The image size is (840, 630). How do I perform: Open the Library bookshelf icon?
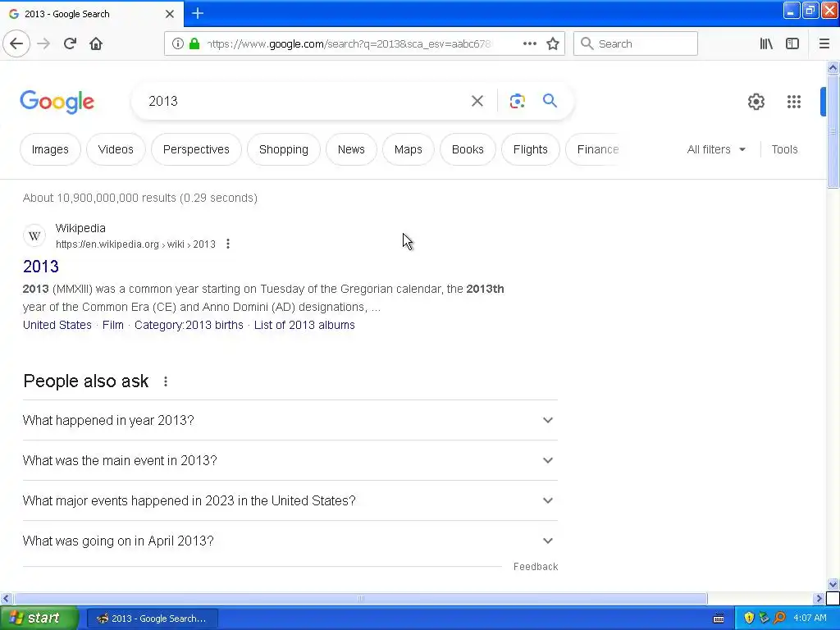click(766, 43)
